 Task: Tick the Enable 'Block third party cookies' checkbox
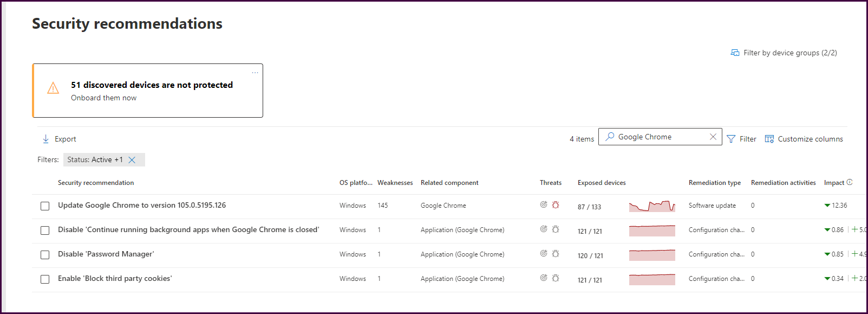45,279
